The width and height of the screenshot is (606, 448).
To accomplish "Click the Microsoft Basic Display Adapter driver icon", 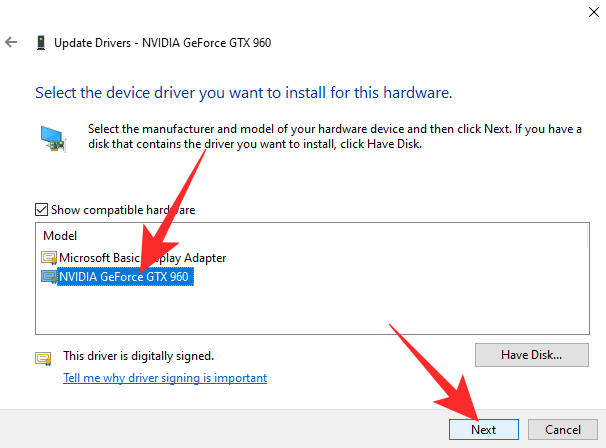I will click(48, 258).
